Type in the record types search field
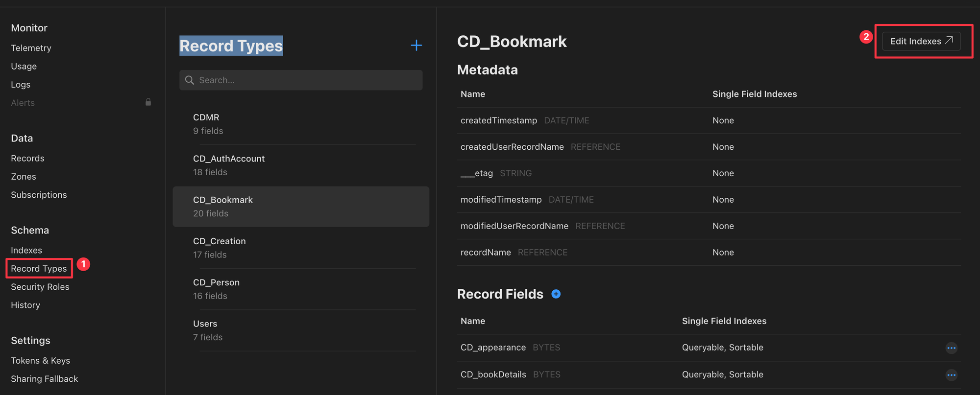The image size is (980, 395). 309,80
